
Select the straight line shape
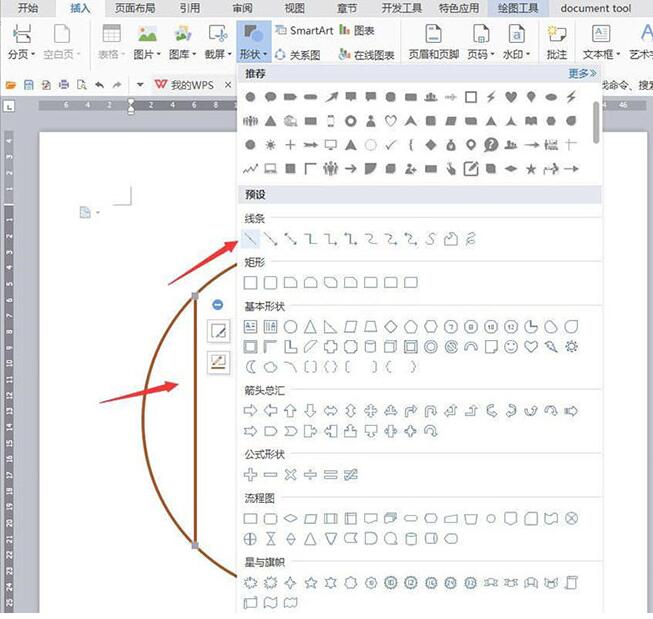tap(250, 239)
